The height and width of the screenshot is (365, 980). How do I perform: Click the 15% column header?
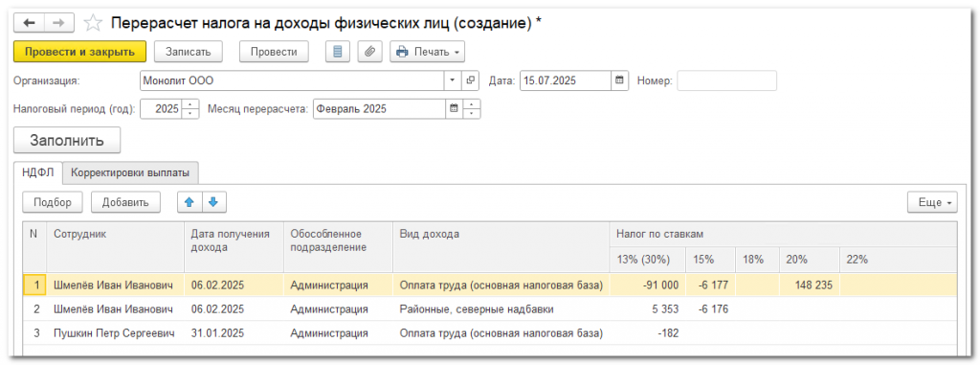point(711,260)
